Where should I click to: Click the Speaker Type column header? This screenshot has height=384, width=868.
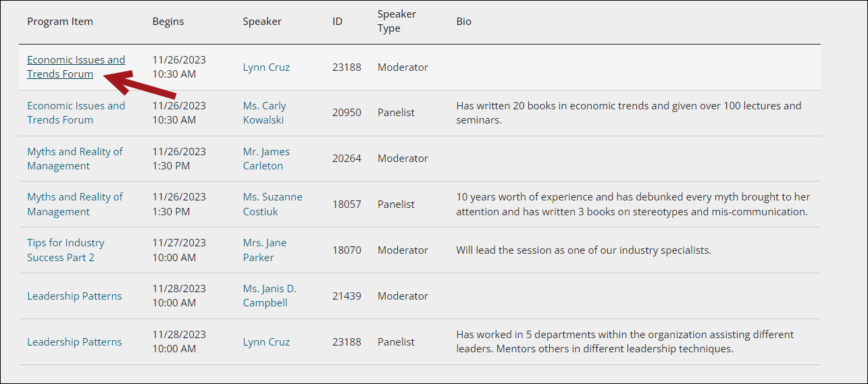click(x=397, y=21)
